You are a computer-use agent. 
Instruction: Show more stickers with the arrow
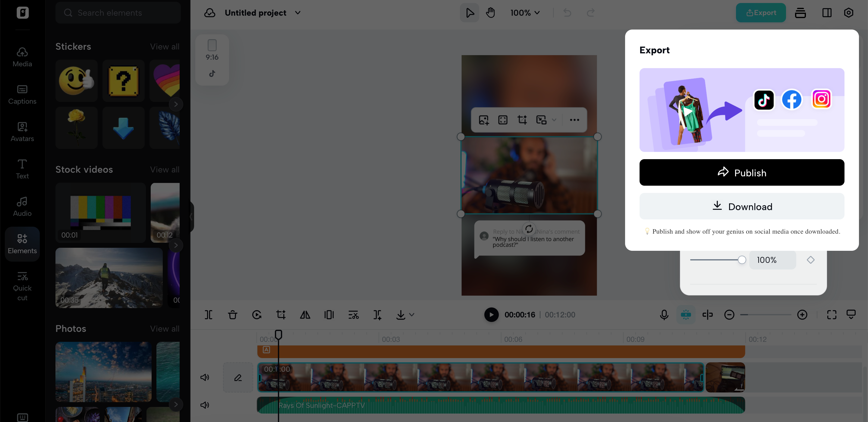[175, 104]
